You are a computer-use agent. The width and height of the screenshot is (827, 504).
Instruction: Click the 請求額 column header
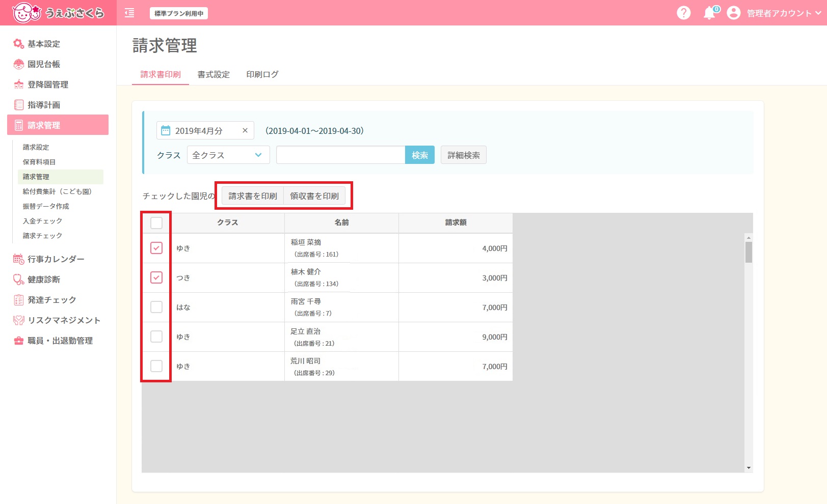pos(456,223)
